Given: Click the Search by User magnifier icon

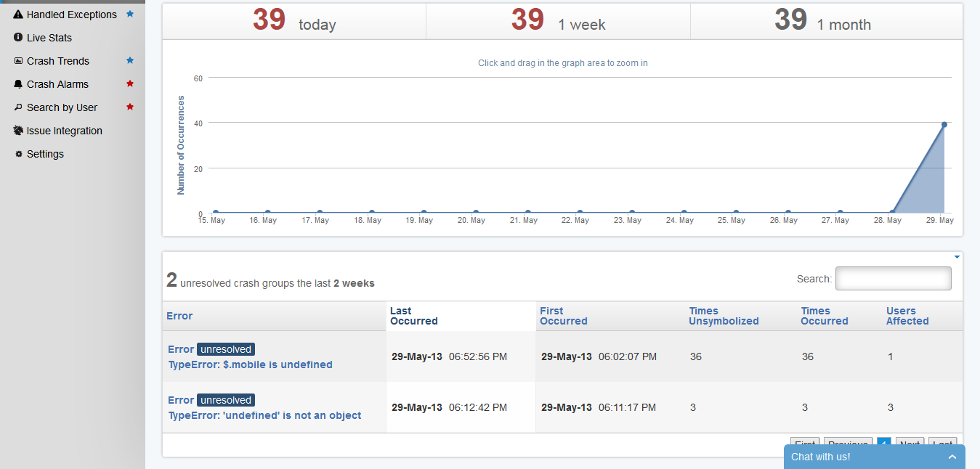Looking at the screenshot, I should pyautogui.click(x=18, y=107).
